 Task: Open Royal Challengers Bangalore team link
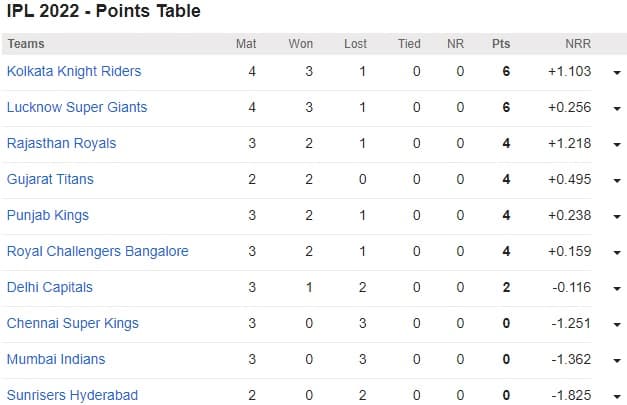pyautogui.click(x=98, y=252)
